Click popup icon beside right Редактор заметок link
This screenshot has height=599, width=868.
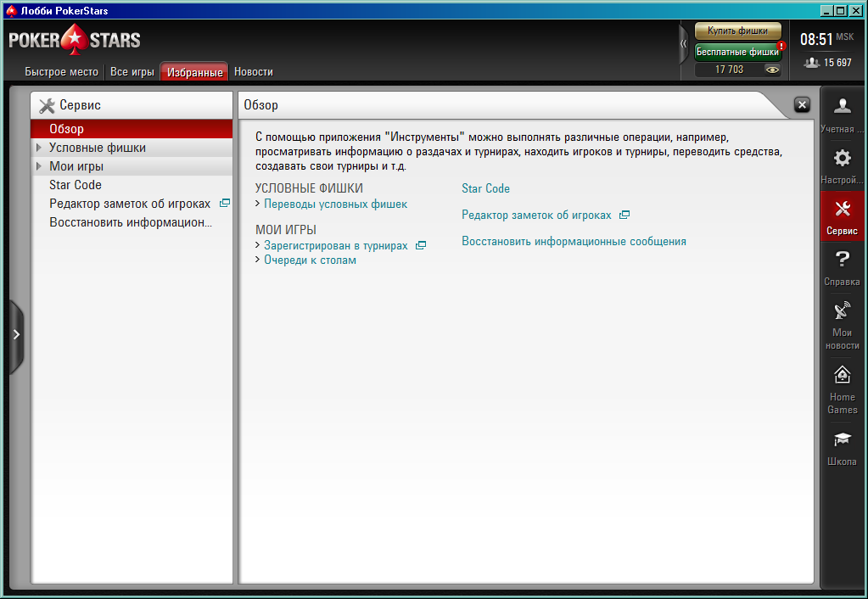[x=624, y=215]
